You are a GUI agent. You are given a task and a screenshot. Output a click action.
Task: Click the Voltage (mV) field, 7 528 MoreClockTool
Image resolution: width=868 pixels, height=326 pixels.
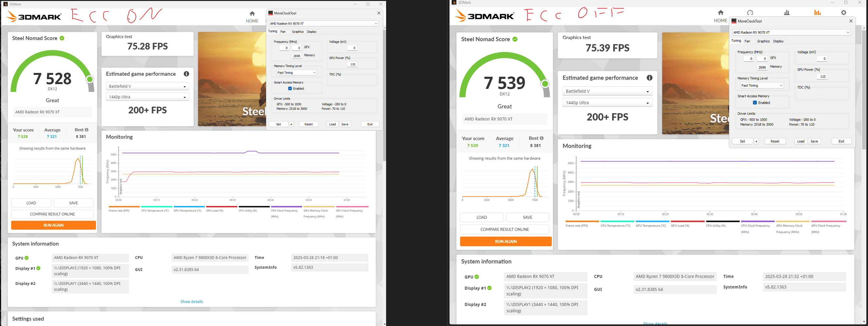[x=352, y=48]
